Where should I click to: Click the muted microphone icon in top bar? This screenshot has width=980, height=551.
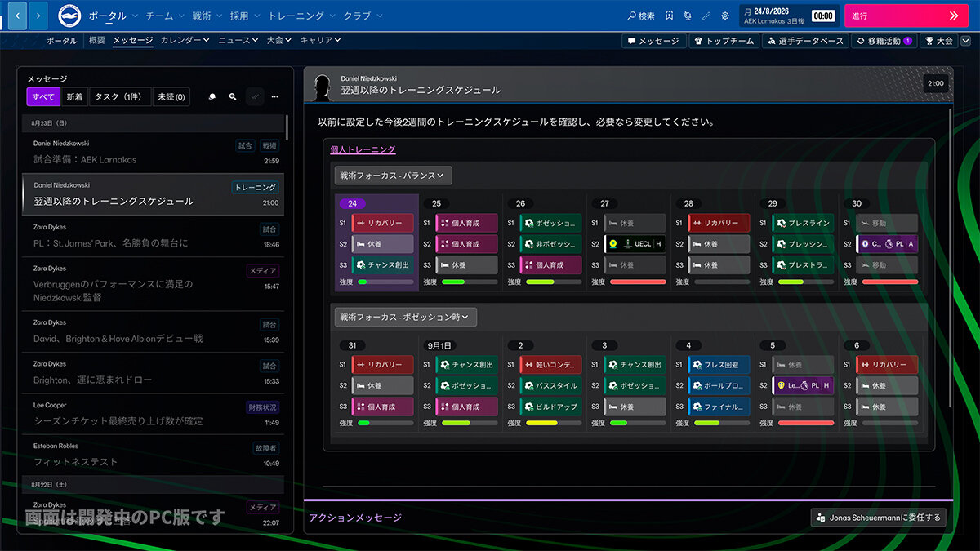[688, 16]
